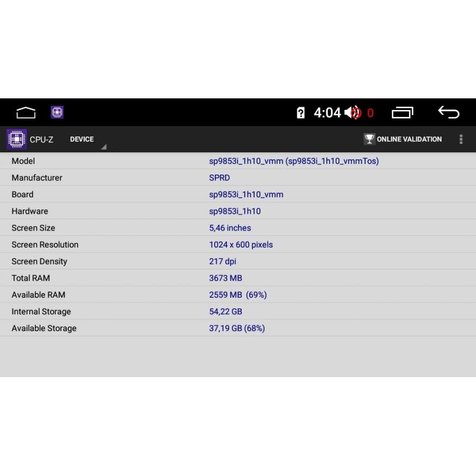Image resolution: width=476 pixels, height=476 pixels.
Task: Select the Board label
Action: click(x=22, y=194)
